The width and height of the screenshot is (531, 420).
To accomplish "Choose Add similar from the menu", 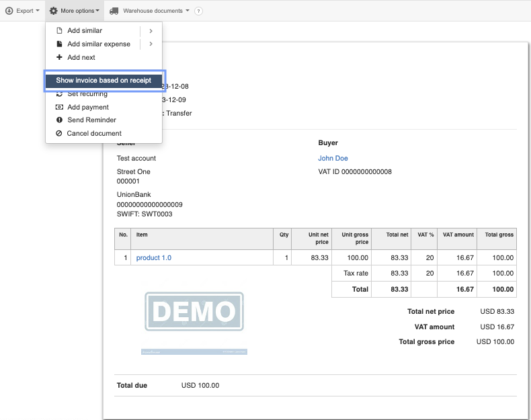I will (85, 31).
